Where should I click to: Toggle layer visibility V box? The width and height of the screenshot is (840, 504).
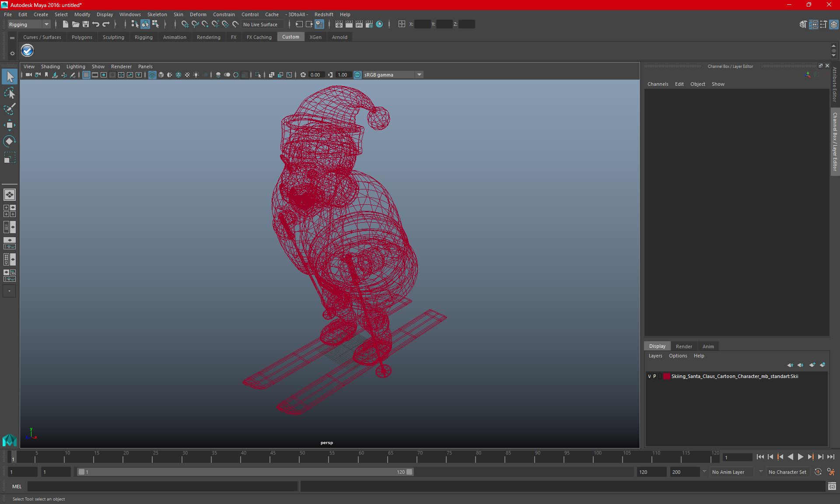(649, 376)
